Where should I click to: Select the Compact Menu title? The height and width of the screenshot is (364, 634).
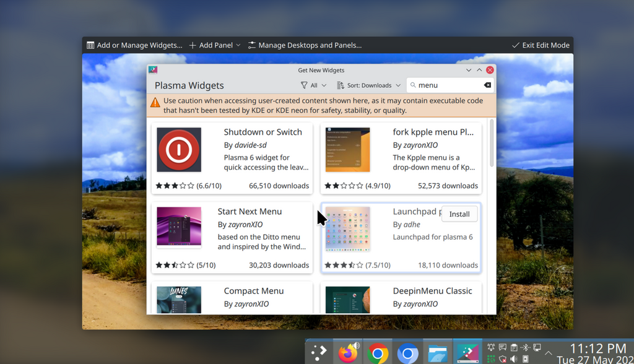tap(253, 291)
